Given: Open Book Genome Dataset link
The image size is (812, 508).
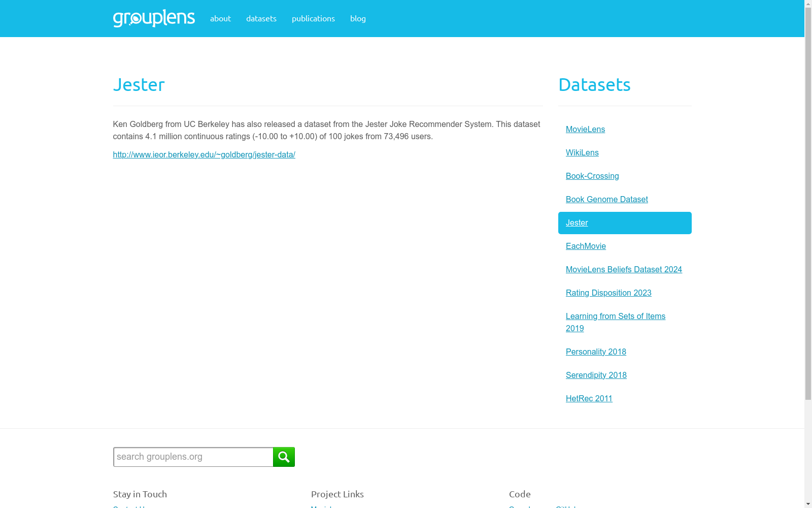Looking at the screenshot, I should click(606, 199).
